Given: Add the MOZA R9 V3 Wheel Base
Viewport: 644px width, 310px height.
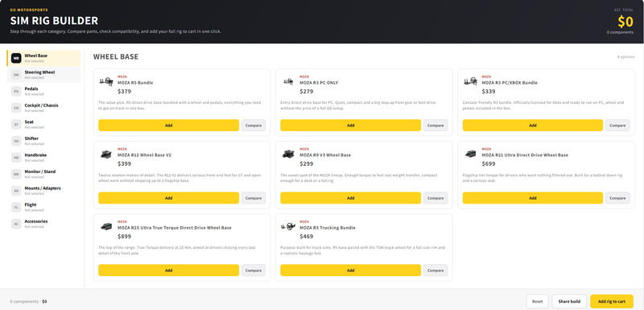Looking at the screenshot, I should click(x=351, y=198).
